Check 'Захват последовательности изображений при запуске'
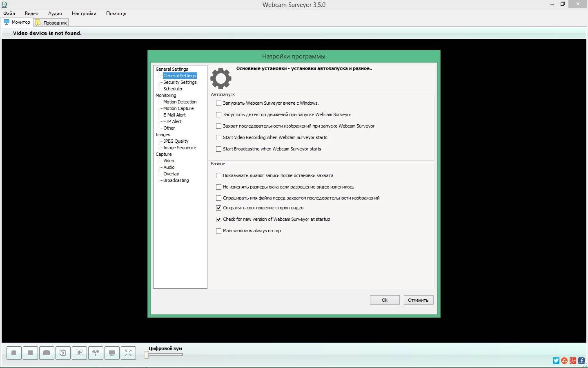This screenshot has width=588, height=368. pos(218,126)
